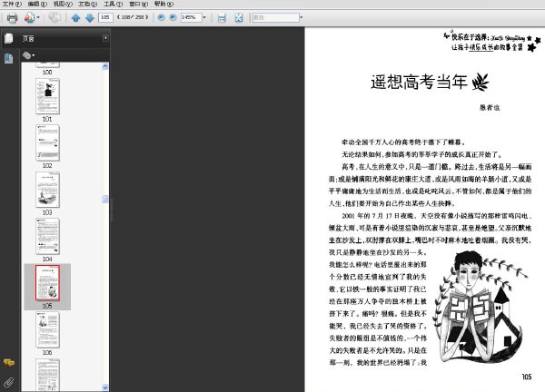This screenshot has height=392, width=545.
Task: Select highlighted page thumbnail 105
Action: 47,282
